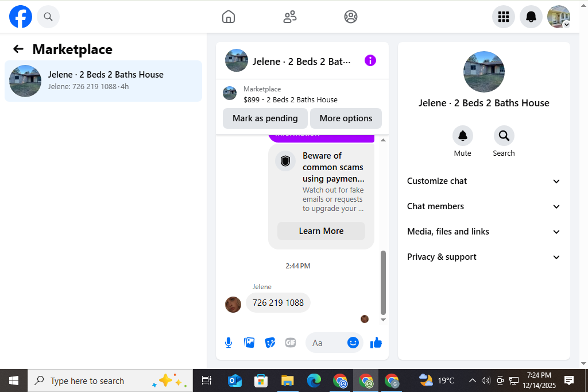Screen dimensions: 588x392
Task: Show hidden system tray icons chevron
Action: click(473, 381)
